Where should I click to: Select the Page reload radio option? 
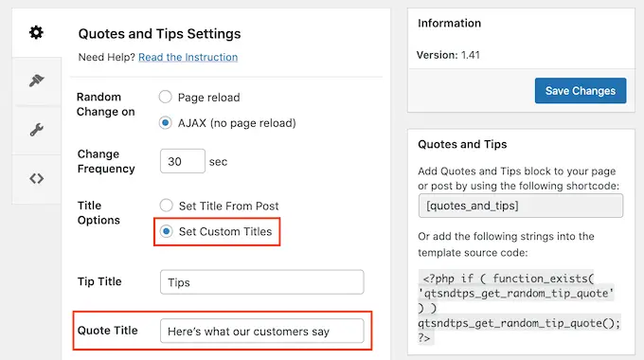point(166,97)
